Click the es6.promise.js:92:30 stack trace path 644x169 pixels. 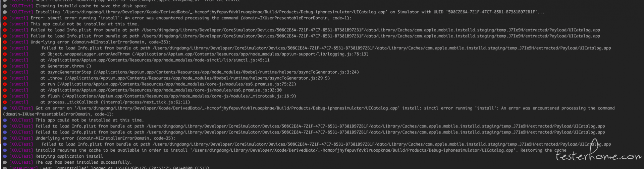pyautogui.click(x=165, y=90)
